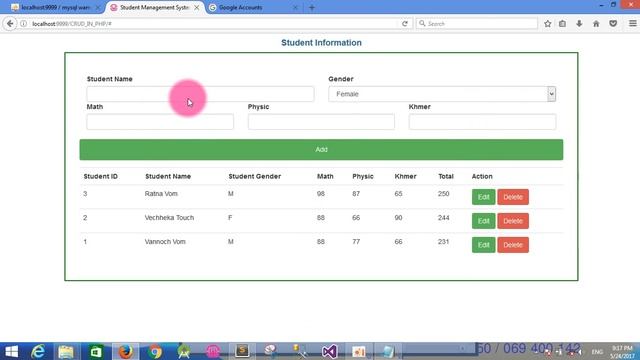Delete the Ratna Vom student record
This screenshot has width=640, height=360.
513,197
